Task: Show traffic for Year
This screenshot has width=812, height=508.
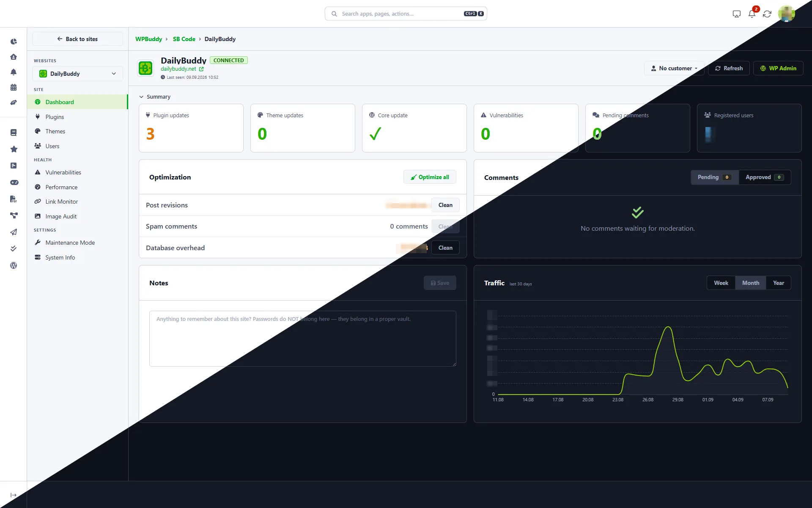Action: coord(779,283)
